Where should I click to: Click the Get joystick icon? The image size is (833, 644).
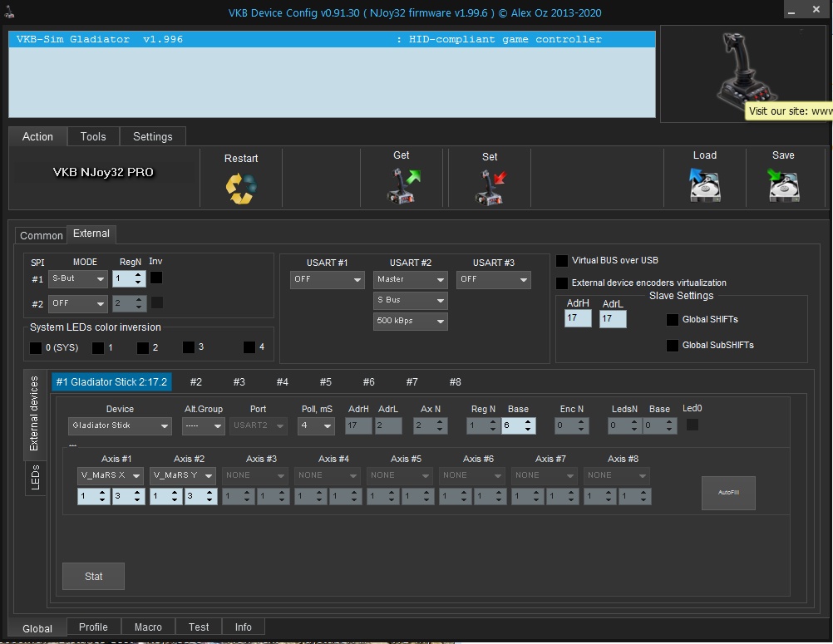402,185
